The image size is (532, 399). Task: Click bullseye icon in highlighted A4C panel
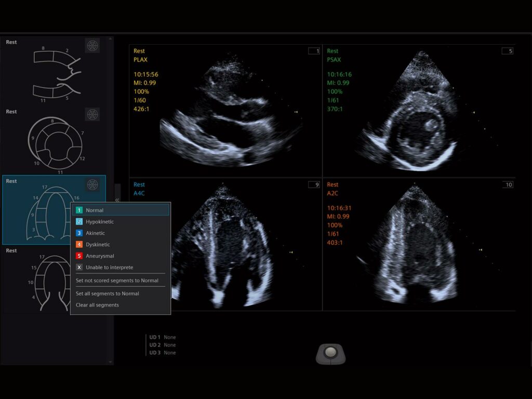(92, 184)
